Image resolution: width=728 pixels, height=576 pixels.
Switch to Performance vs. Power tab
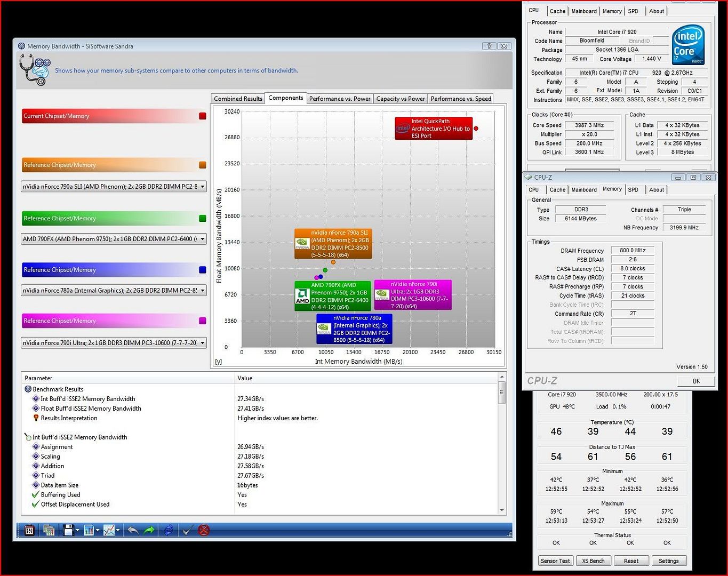(340, 99)
